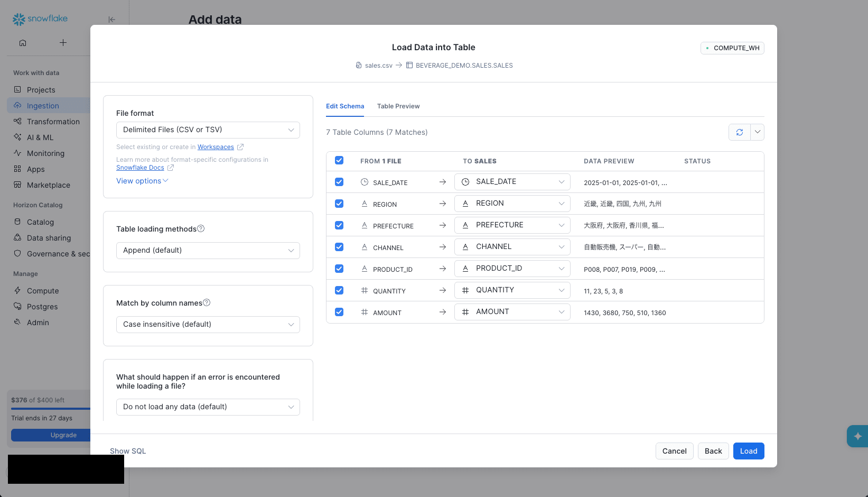This screenshot has width=868, height=497.
Task: Open the Snowflake AI sparkle assistant button
Action: (x=857, y=436)
